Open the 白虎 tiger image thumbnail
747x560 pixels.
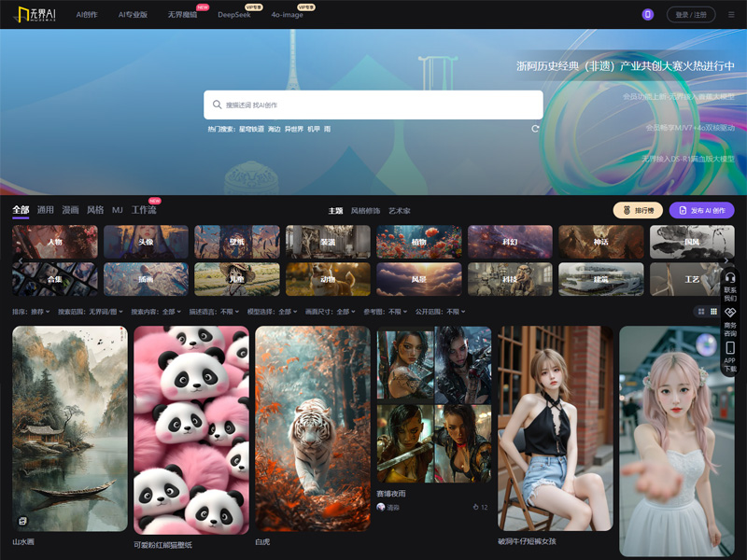click(x=312, y=427)
